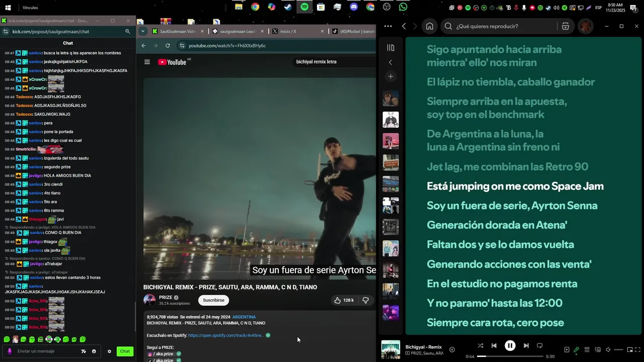Screen dimensions: 644x362
Task: Open search icon in Kick popout address bar
Action: tap(127, 31)
